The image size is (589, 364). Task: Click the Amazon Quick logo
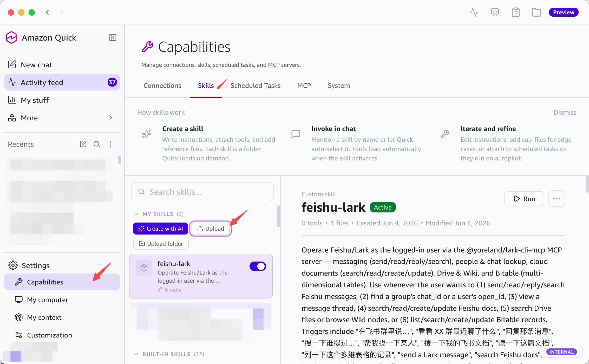click(x=11, y=37)
